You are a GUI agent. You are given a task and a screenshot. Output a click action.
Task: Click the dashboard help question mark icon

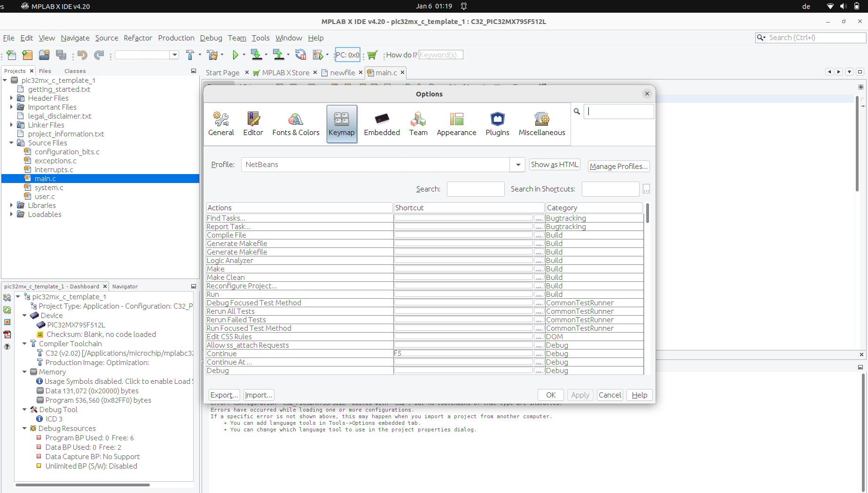7,347
